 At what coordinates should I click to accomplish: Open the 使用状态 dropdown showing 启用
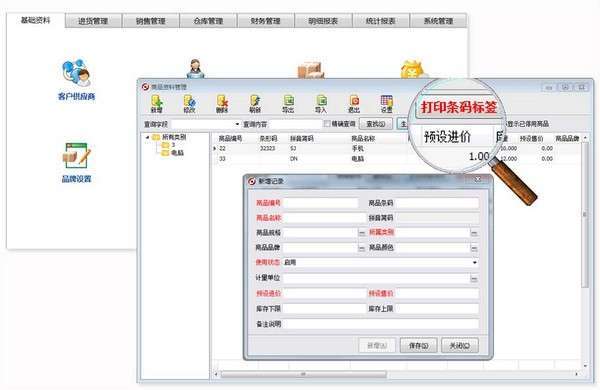pos(381,263)
